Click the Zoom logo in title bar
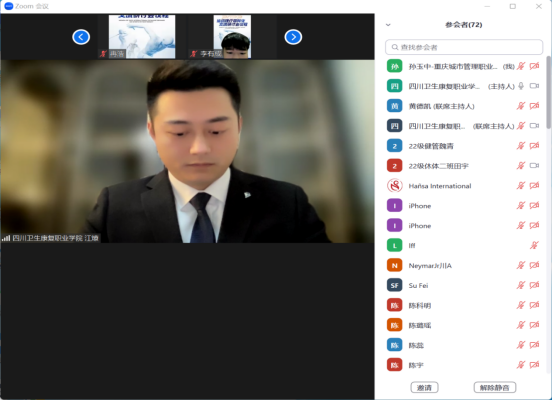 tap(9, 6)
